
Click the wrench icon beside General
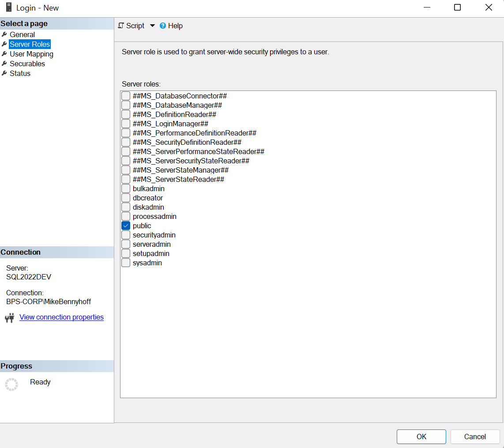point(4,34)
